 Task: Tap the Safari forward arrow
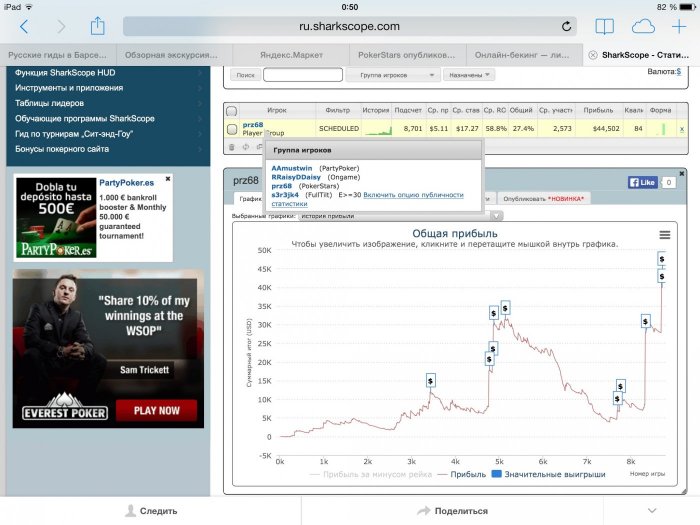pos(61,27)
